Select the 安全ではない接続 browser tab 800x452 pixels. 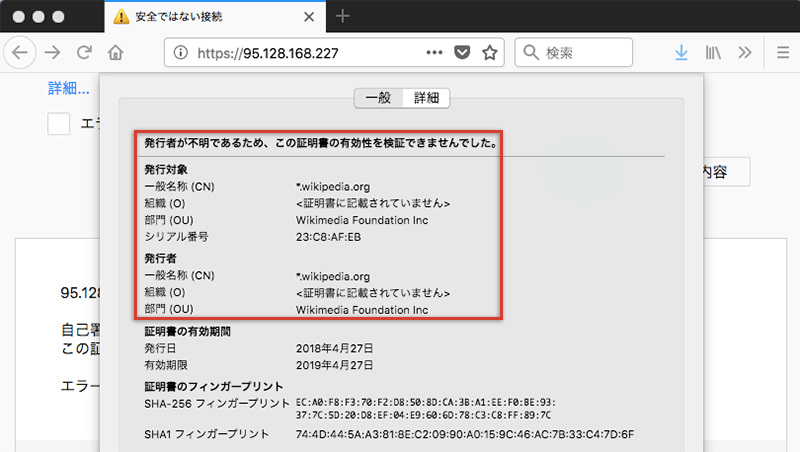point(215,17)
